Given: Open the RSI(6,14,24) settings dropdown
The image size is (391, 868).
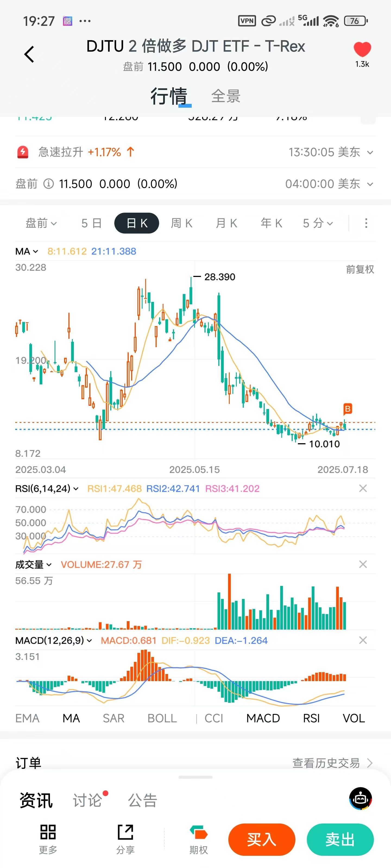Looking at the screenshot, I should (46, 488).
